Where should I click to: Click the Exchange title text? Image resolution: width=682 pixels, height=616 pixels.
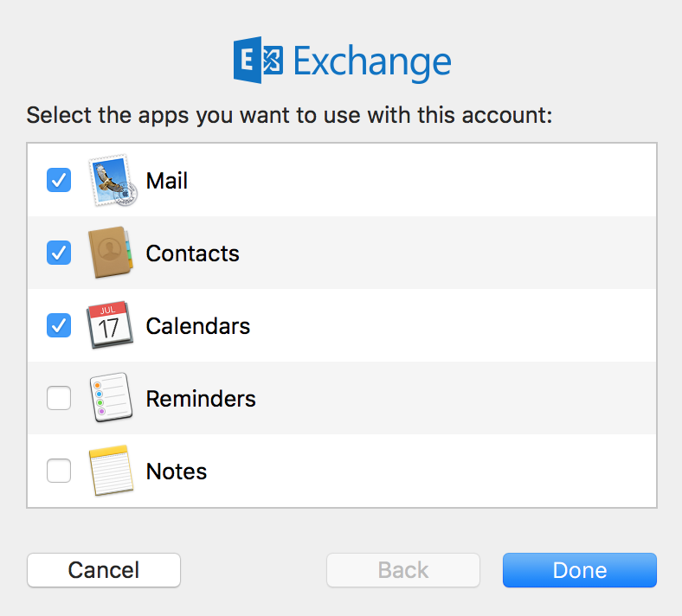[372, 62]
